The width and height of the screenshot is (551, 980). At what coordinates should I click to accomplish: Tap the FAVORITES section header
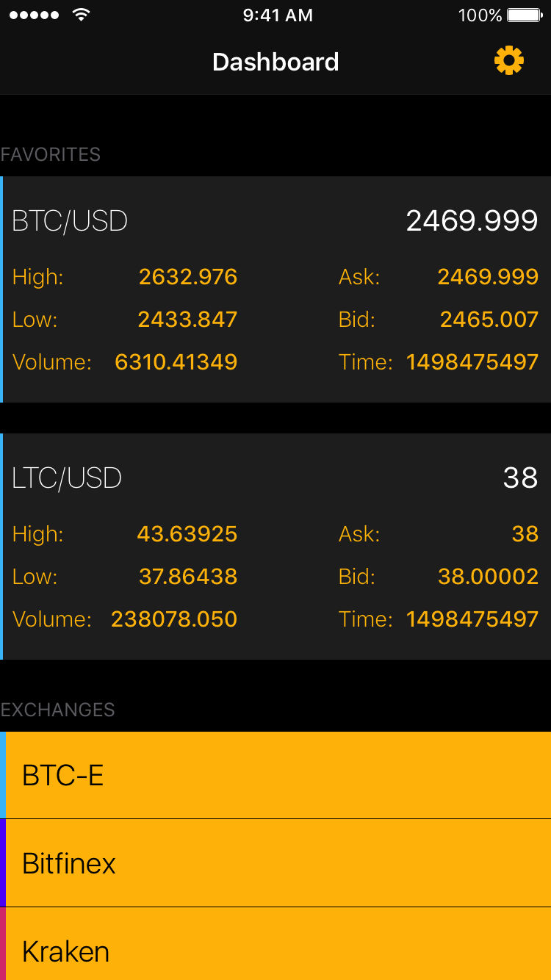(51, 154)
